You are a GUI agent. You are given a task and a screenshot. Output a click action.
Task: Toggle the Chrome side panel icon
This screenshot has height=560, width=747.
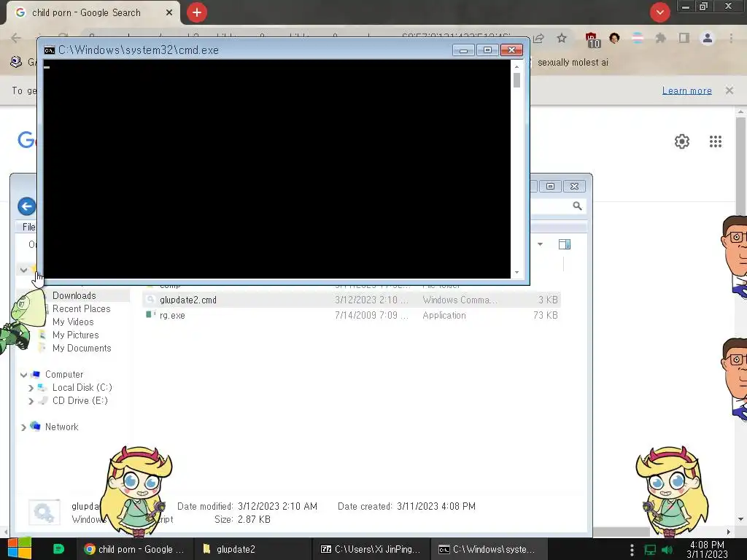[x=684, y=38]
